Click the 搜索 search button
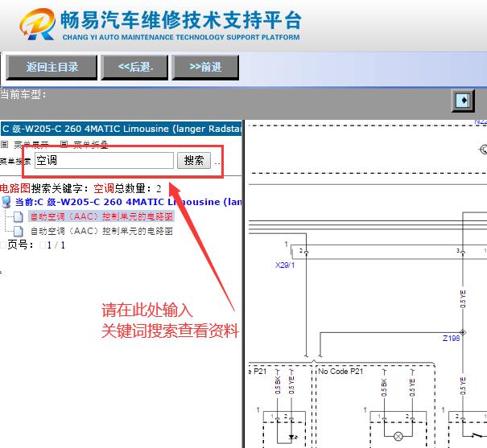The width and height of the screenshot is (487, 448). 194,160
